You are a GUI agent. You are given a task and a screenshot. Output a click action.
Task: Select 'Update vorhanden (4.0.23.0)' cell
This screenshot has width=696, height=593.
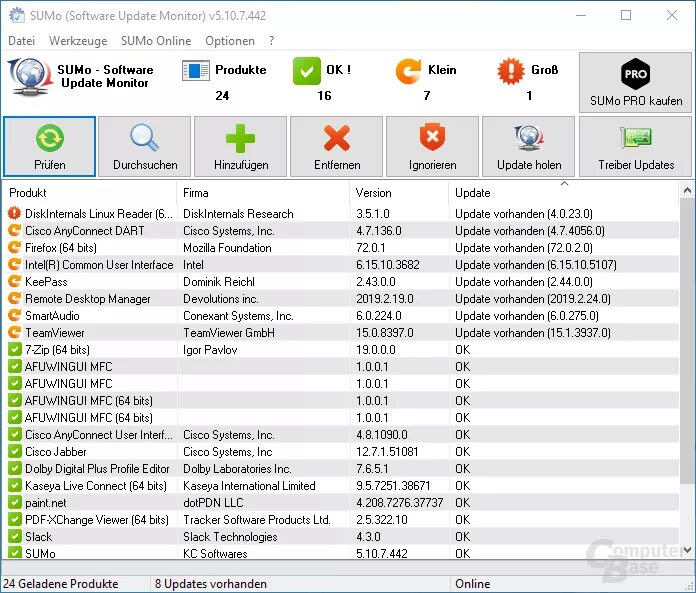point(524,214)
